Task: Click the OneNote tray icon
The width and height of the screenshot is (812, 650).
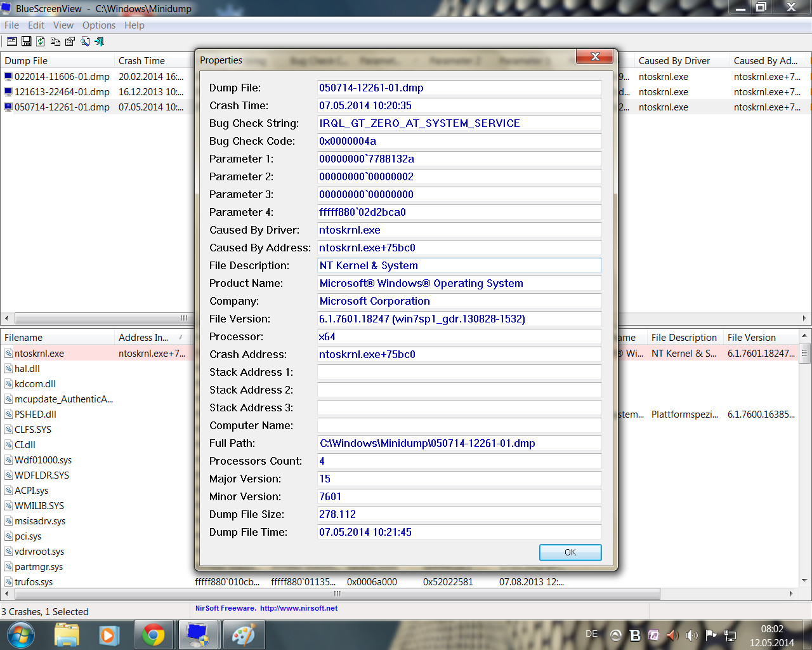Action: [x=653, y=635]
